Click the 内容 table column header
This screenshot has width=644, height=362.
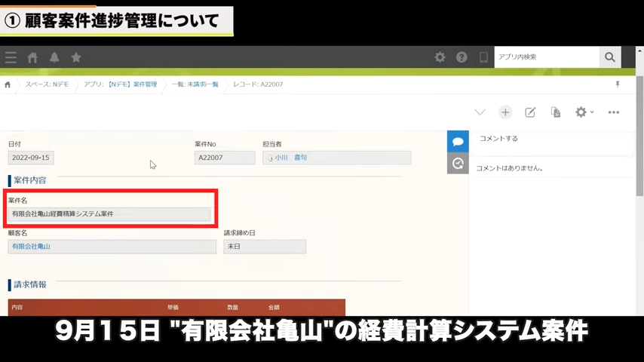pyautogui.click(x=17, y=308)
